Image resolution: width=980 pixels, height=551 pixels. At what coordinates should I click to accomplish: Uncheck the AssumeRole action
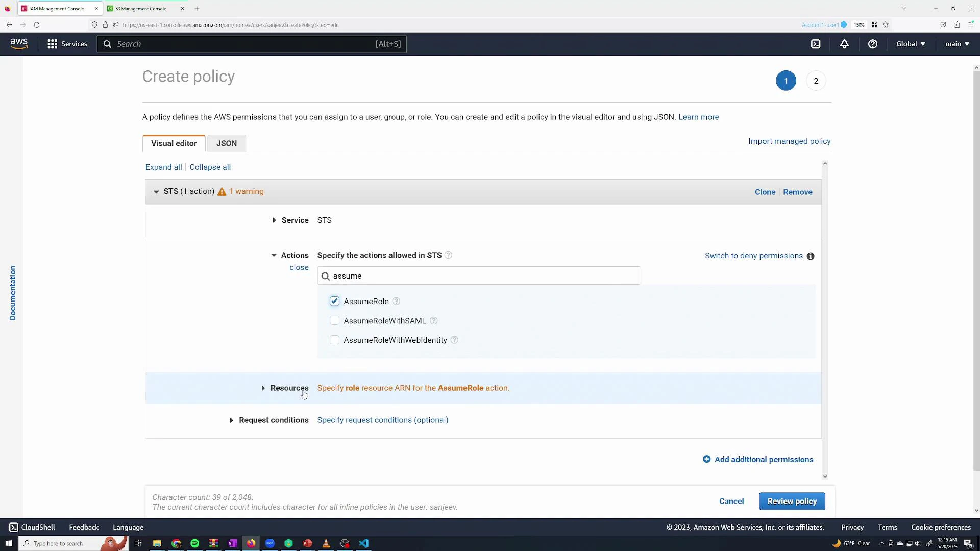pyautogui.click(x=334, y=301)
